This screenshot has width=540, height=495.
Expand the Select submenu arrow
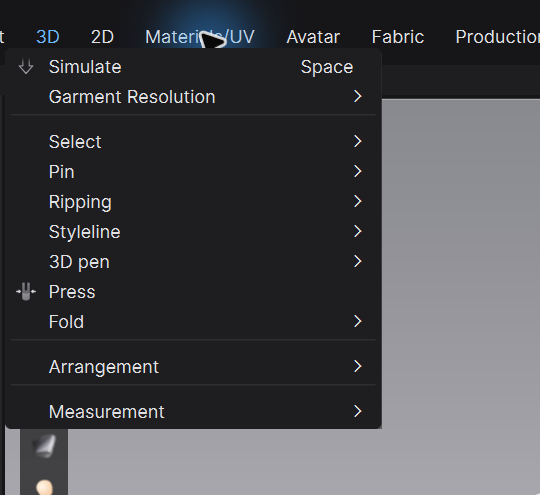[358, 141]
